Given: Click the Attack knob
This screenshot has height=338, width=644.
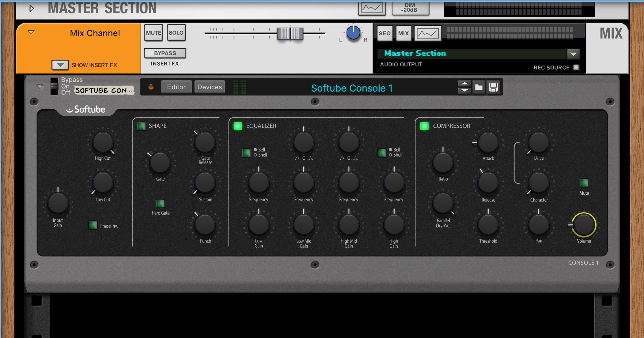Looking at the screenshot, I should [x=488, y=143].
